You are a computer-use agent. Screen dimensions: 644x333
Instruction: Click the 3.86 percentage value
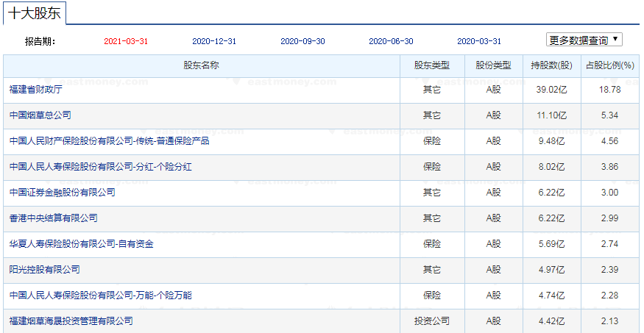610,167
